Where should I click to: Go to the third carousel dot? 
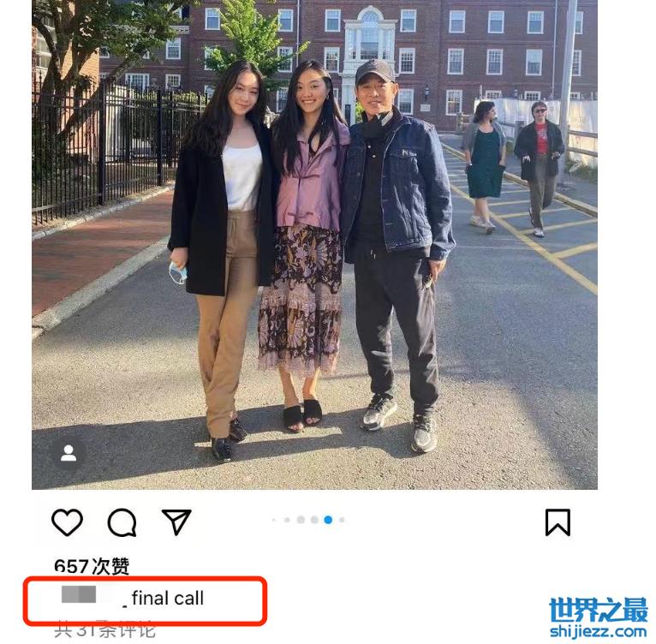pyautogui.click(x=301, y=520)
